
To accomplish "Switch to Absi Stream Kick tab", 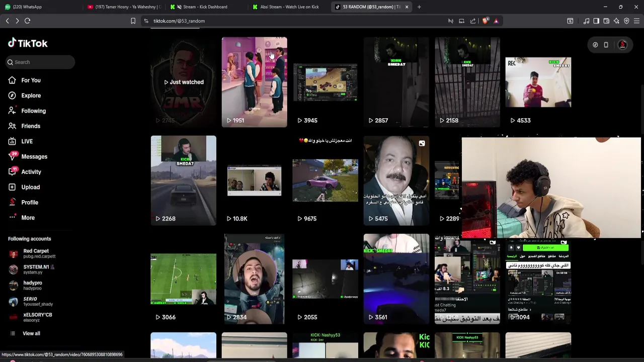I will (289, 7).
